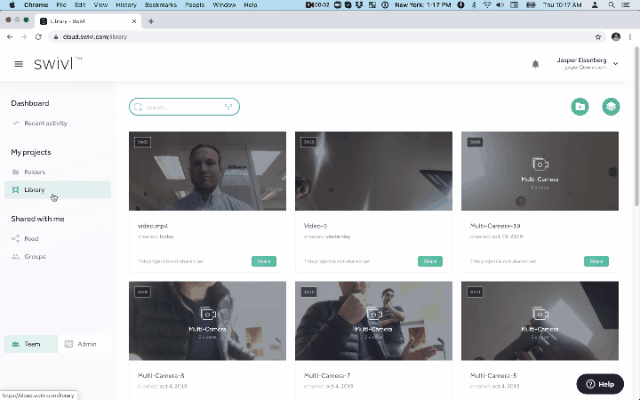The image size is (640, 400).
Task: Share the video.mp4 project
Action: [264, 261]
